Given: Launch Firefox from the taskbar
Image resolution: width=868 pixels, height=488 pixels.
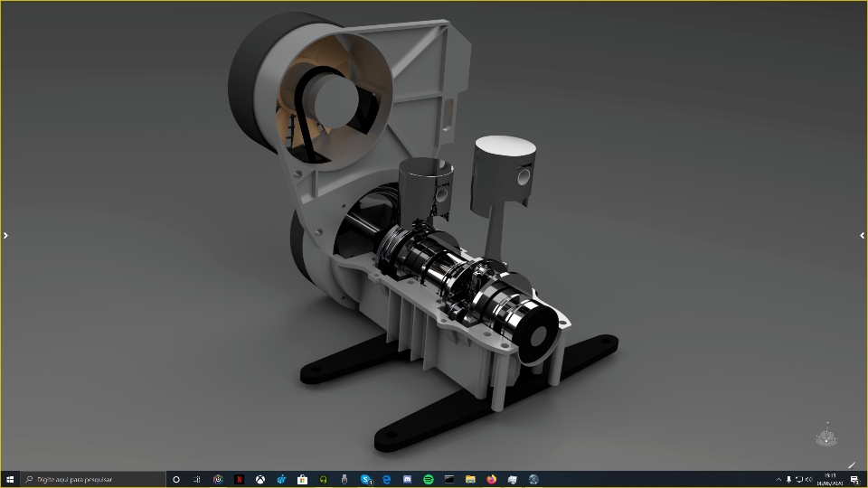Looking at the screenshot, I should pyautogui.click(x=492, y=479).
